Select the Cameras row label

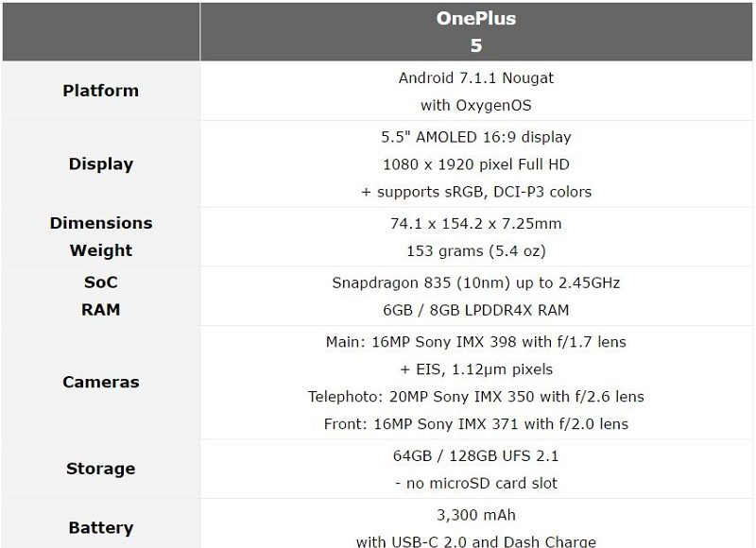tap(100, 382)
